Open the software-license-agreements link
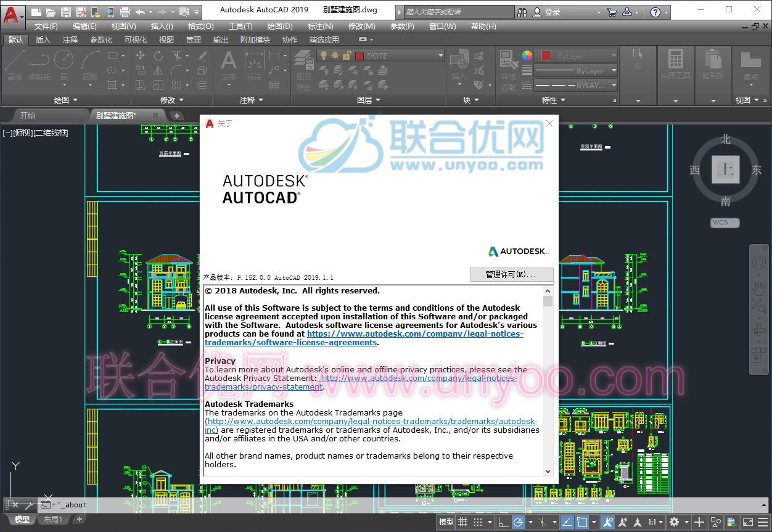The height and width of the screenshot is (532, 772). [364, 338]
